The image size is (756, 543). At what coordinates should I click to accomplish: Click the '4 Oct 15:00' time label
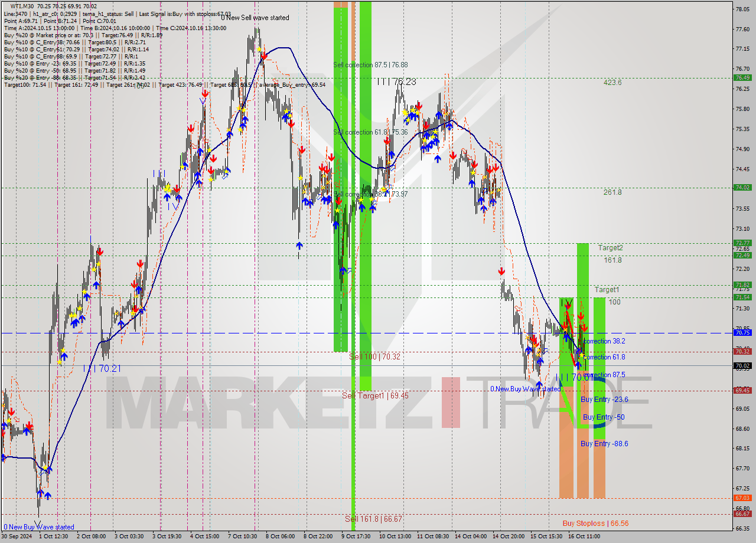point(206,537)
